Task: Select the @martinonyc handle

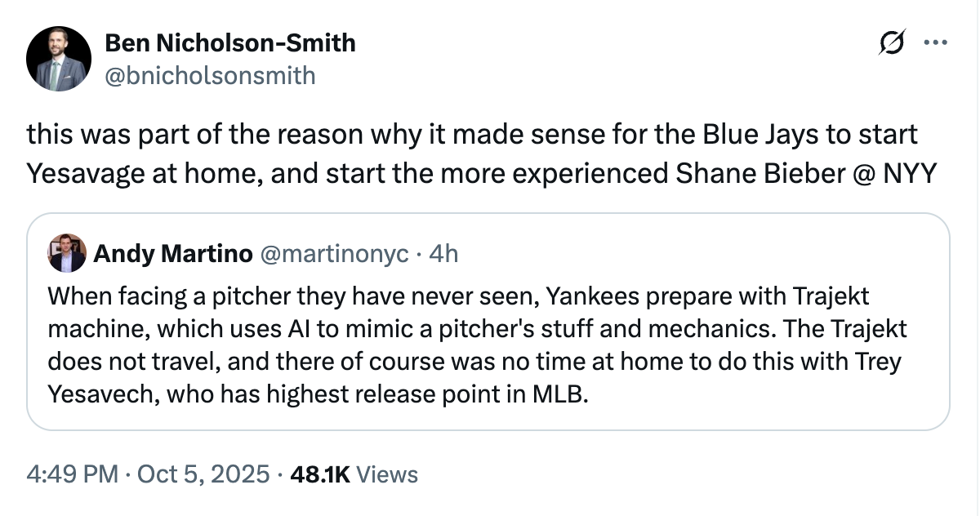Action: (334, 254)
